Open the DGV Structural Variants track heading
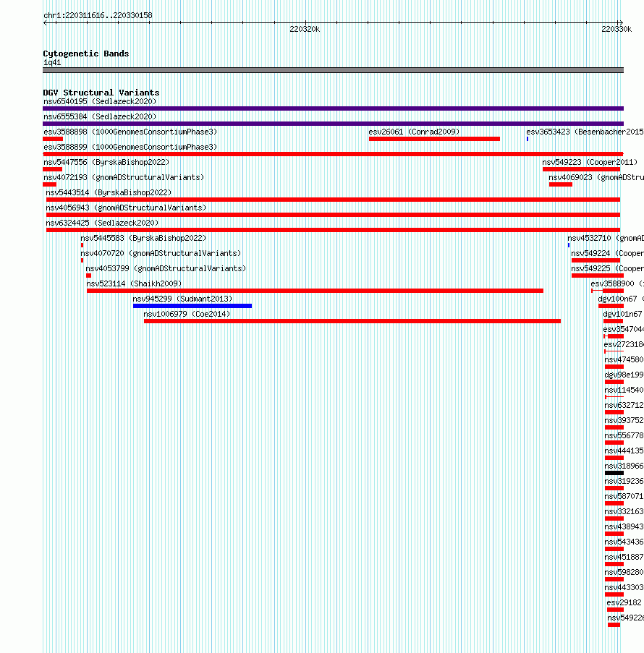This screenshot has width=644, height=653. click(101, 93)
